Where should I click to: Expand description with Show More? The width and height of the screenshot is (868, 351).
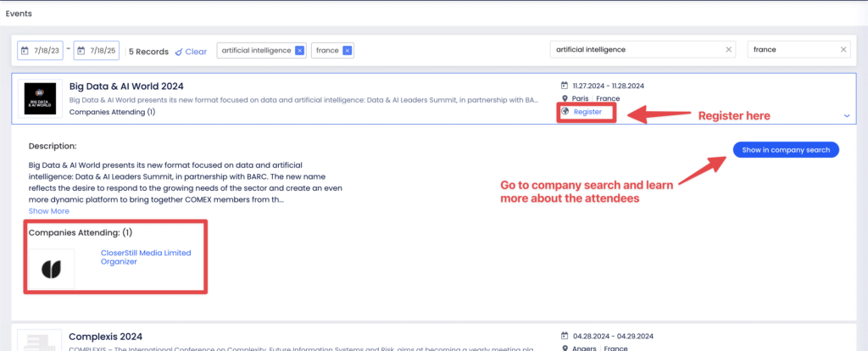pos(48,211)
